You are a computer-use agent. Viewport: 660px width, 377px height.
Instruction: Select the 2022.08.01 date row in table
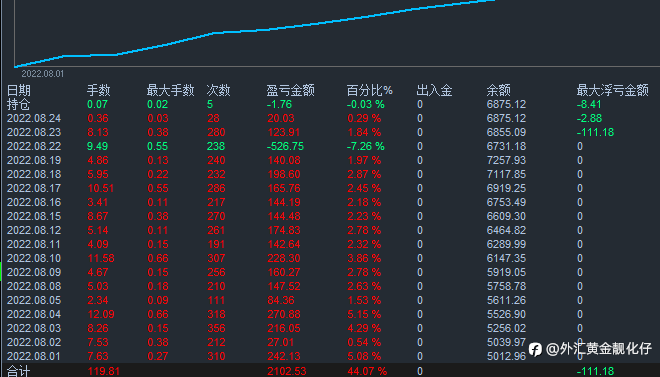pos(34,356)
